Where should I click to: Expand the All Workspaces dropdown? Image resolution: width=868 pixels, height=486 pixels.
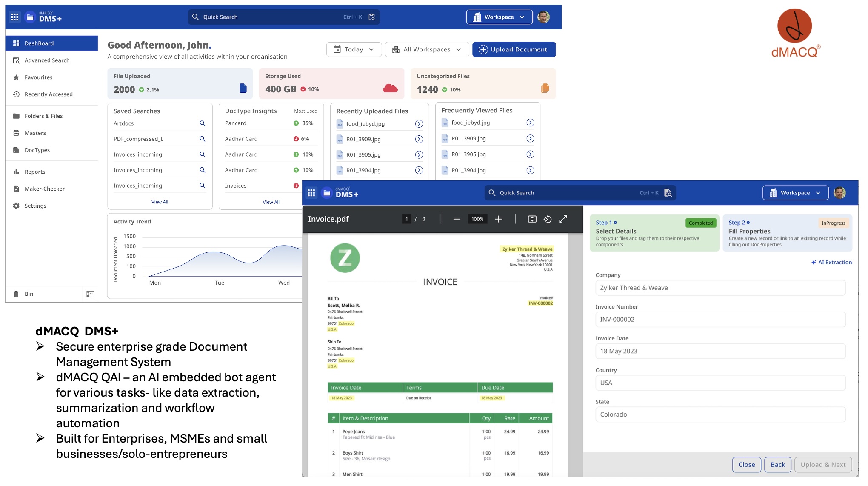427,49
